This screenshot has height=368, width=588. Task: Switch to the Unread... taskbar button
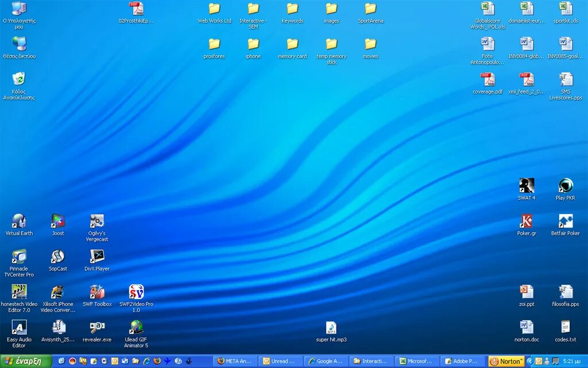point(280,361)
